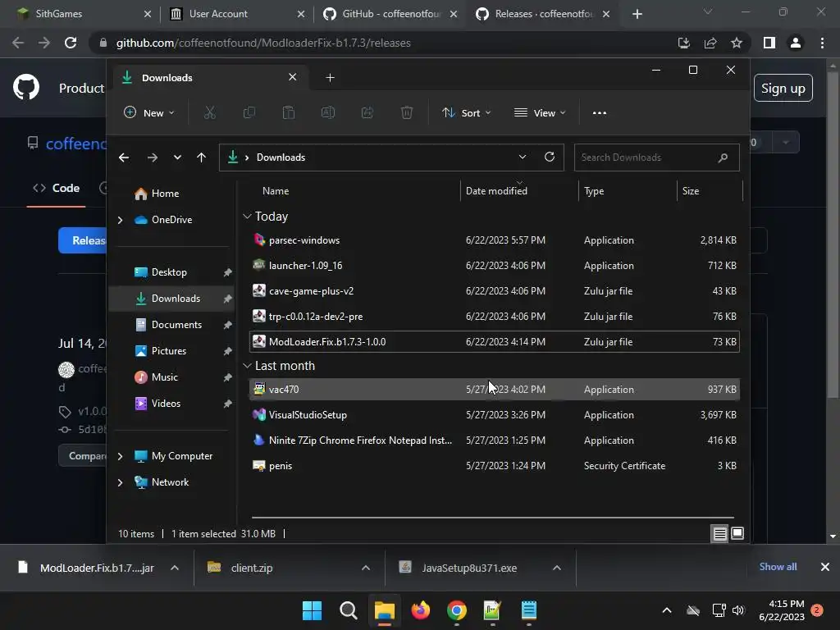Select the parsec-windows file
The width and height of the screenshot is (840, 630).
pyautogui.click(x=495, y=240)
